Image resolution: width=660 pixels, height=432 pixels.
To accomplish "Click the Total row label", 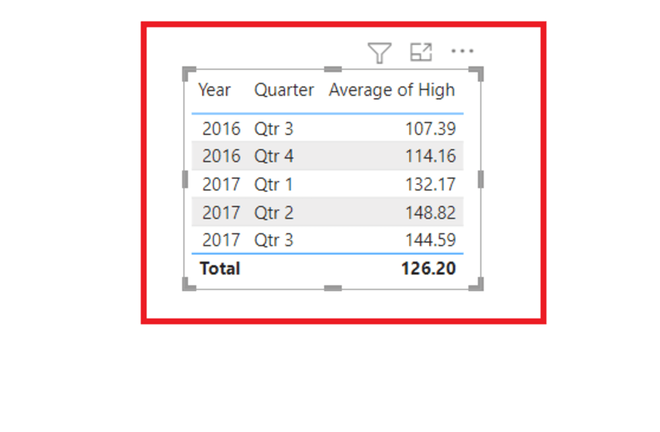I will (220, 269).
